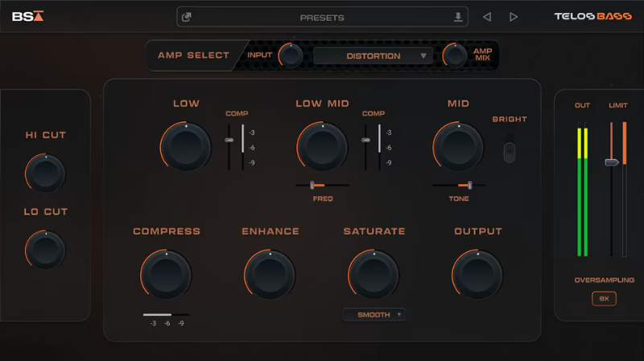Click the Low Mid Freq slider handle
Viewport: 644px width, 361px height.
click(x=312, y=185)
